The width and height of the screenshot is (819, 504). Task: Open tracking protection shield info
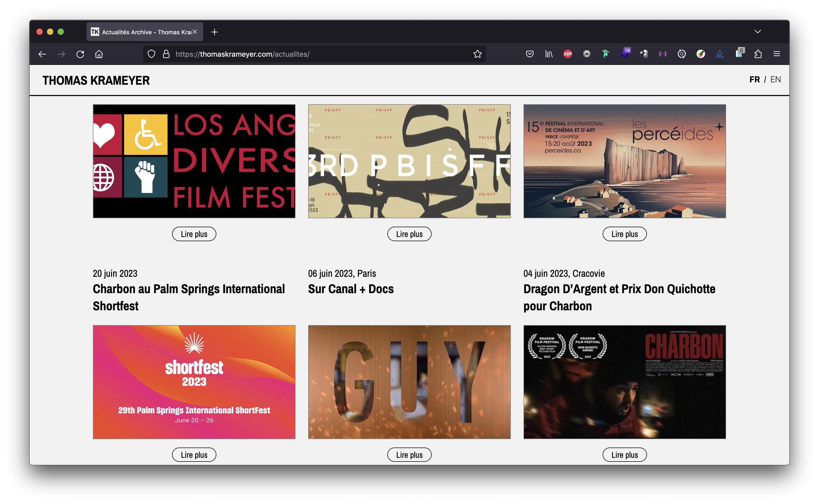[151, 54]
